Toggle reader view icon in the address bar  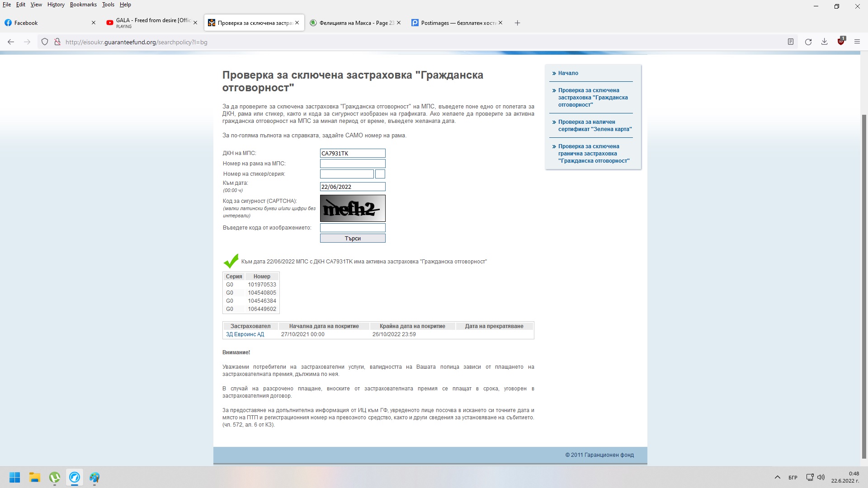click(791, 42)
